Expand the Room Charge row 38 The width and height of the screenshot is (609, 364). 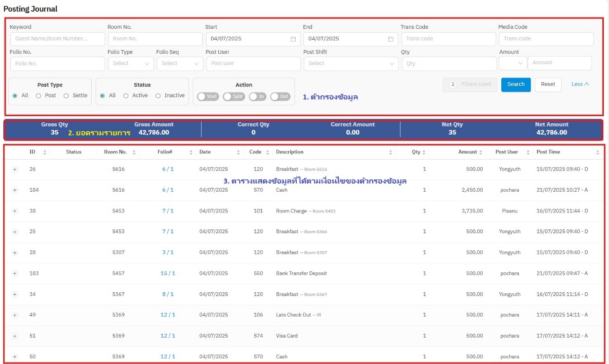[x=15, y=212]
